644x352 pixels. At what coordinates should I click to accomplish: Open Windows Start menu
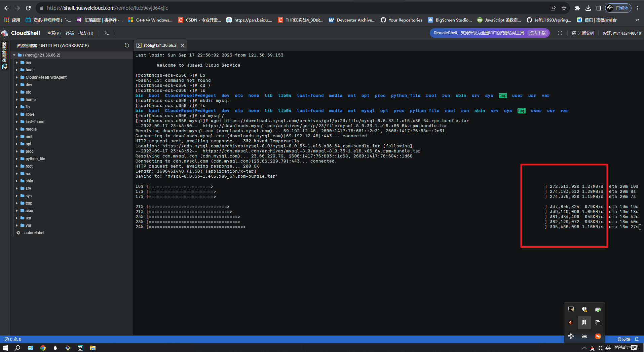(5, 348)
